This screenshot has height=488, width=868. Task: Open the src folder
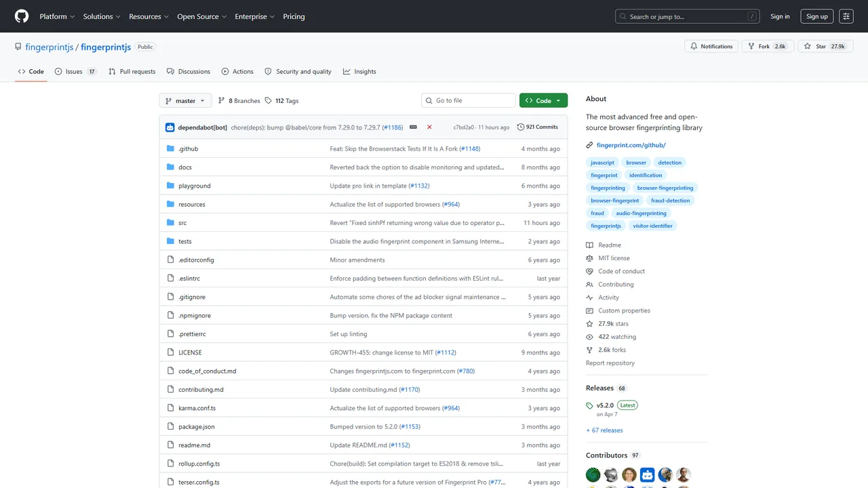click(182, 223)
